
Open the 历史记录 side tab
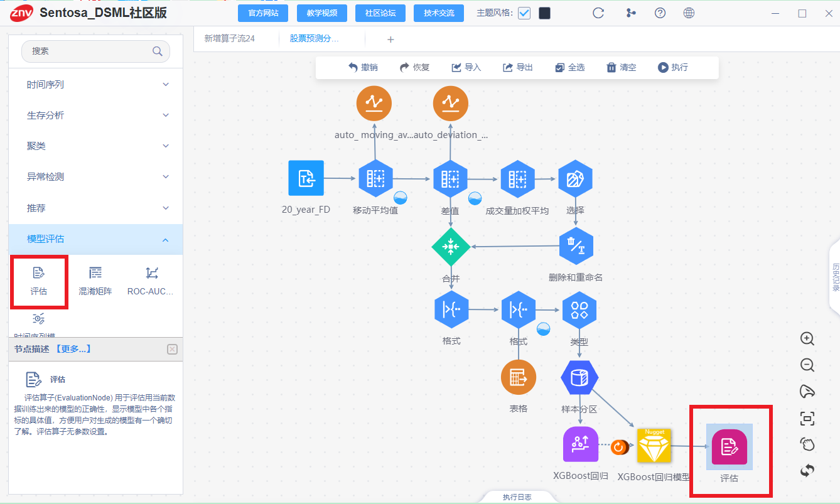point(836,277)
